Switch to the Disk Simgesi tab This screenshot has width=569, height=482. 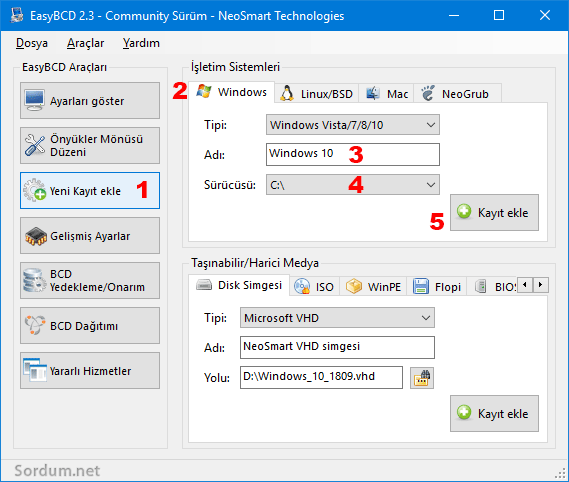click(x=239, y=285)
